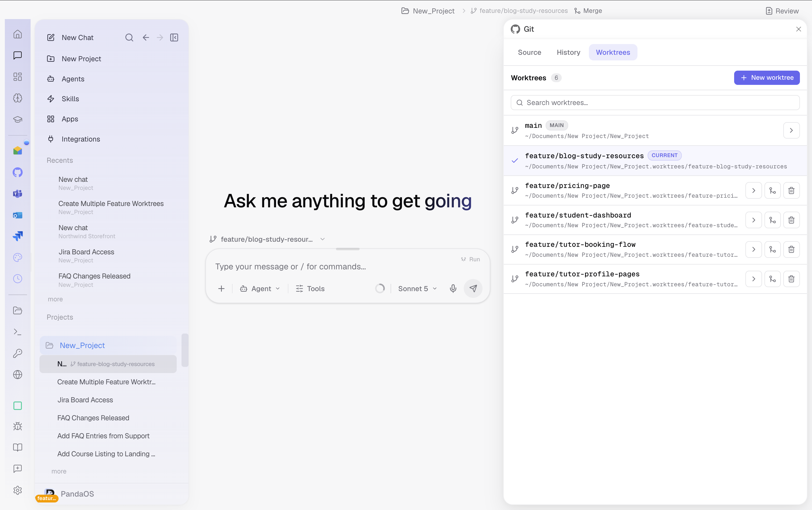
Task: Delete the feature/pricing-page worktree
Action: pos(791,191)
